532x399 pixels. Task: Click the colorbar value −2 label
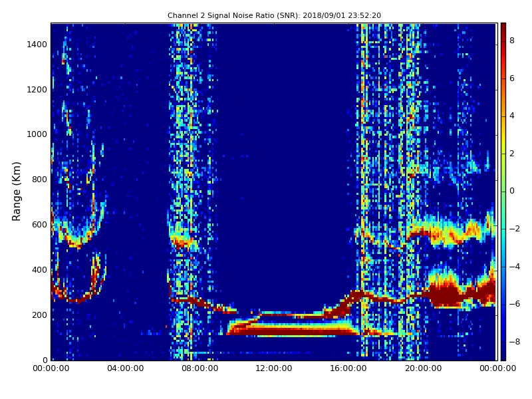tap(515, 229)
